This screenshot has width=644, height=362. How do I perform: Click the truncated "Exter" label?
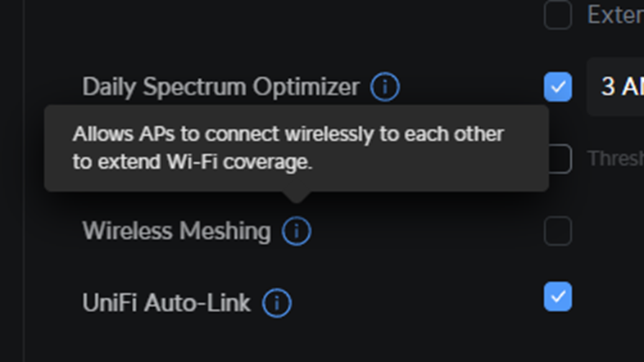615,15
